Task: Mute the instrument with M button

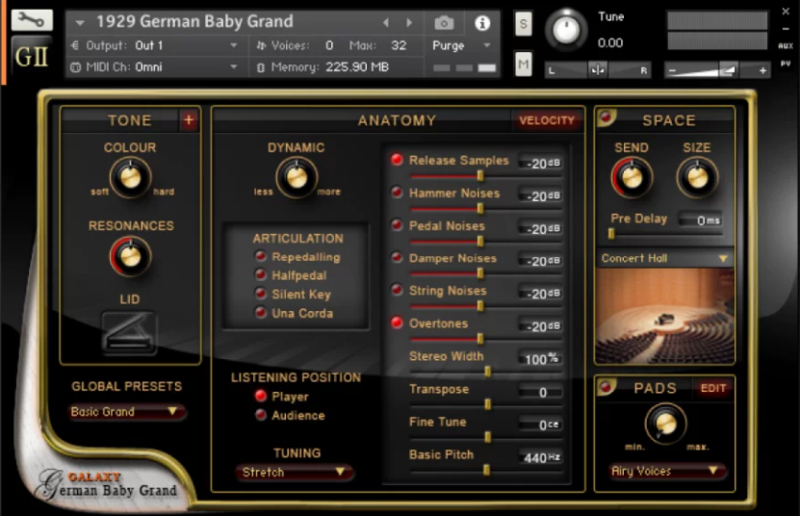Action: point(523,64)
